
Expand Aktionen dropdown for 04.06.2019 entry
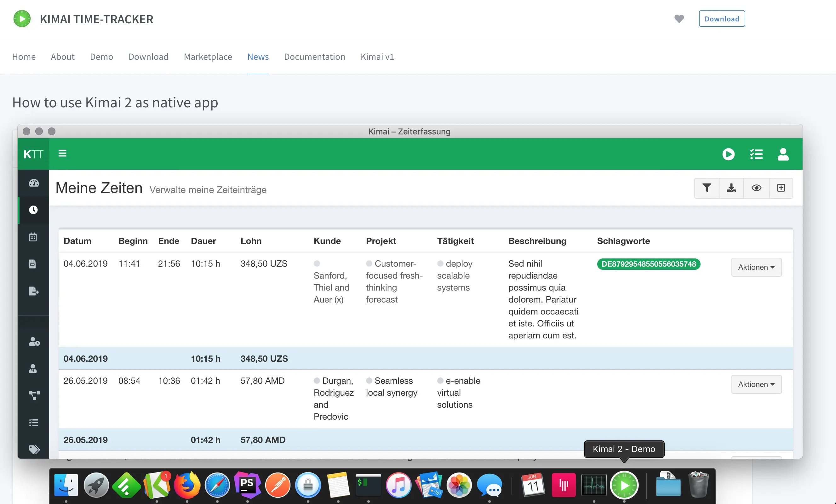[x=756, y=267]
